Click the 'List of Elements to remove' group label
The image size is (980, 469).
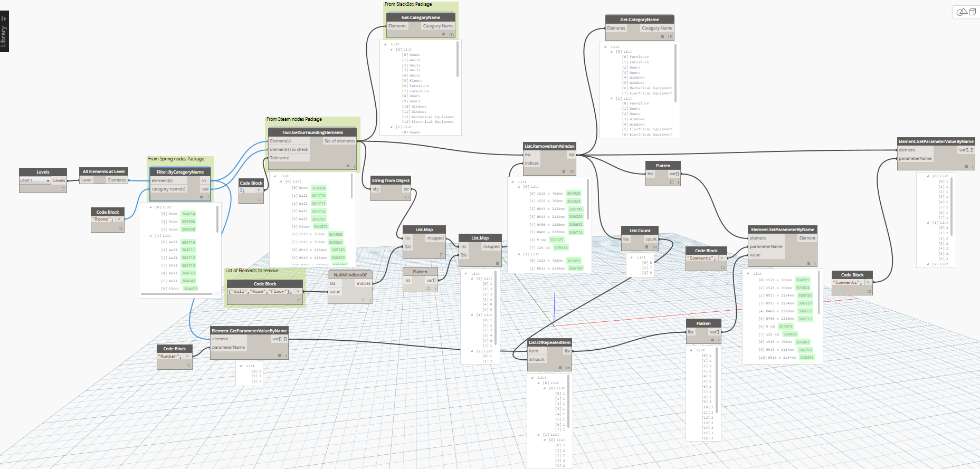(252, 271)
